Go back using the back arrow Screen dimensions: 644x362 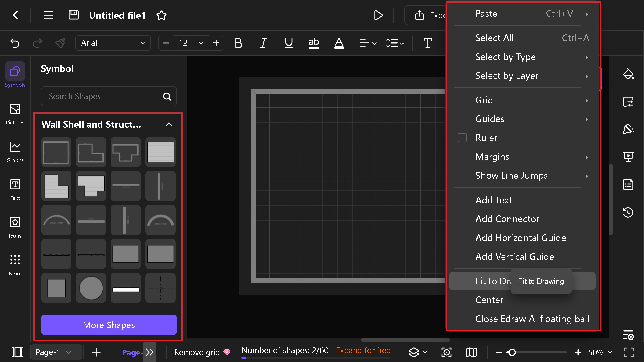[x=15, y=15]
